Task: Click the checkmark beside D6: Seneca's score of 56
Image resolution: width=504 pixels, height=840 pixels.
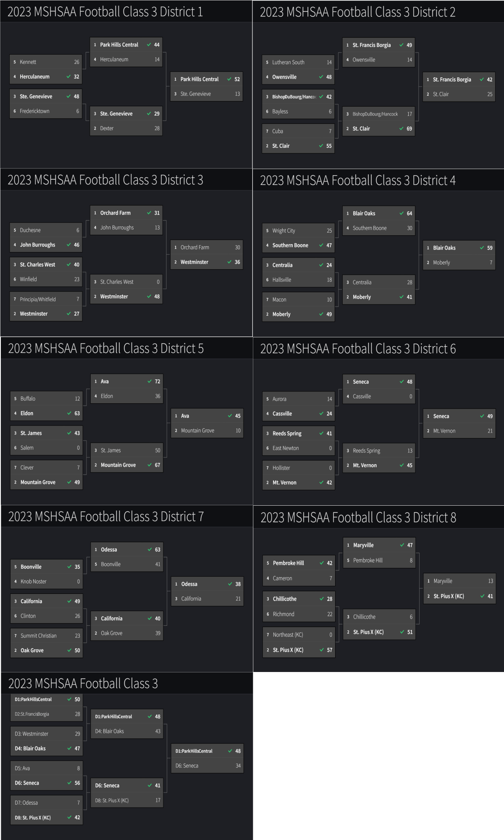Action: tap(69, 783)
